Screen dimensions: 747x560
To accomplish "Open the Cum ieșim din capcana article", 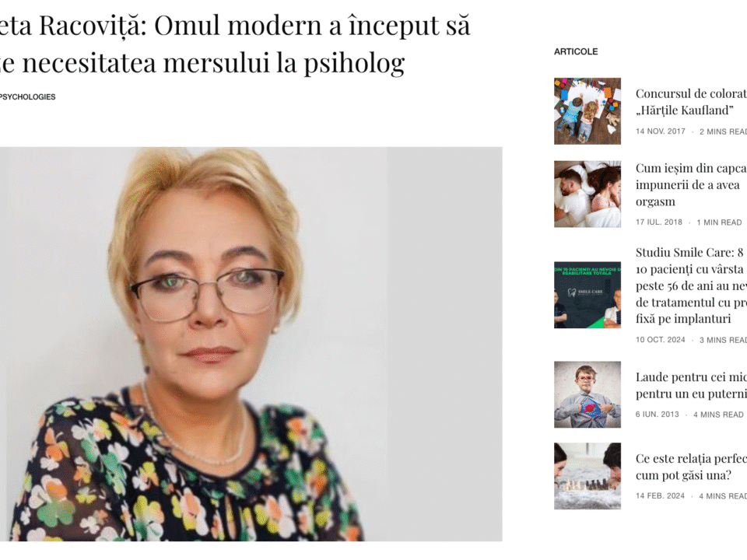I will 691,185.
